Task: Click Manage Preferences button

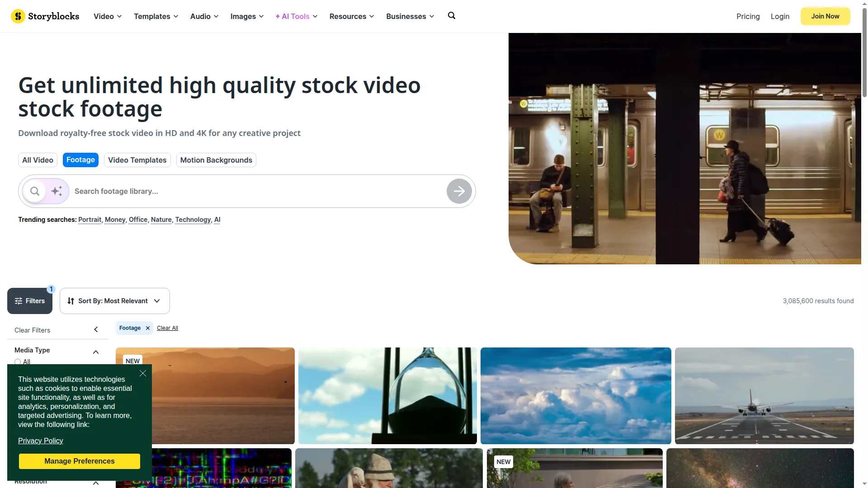Action: pos(80,461)
